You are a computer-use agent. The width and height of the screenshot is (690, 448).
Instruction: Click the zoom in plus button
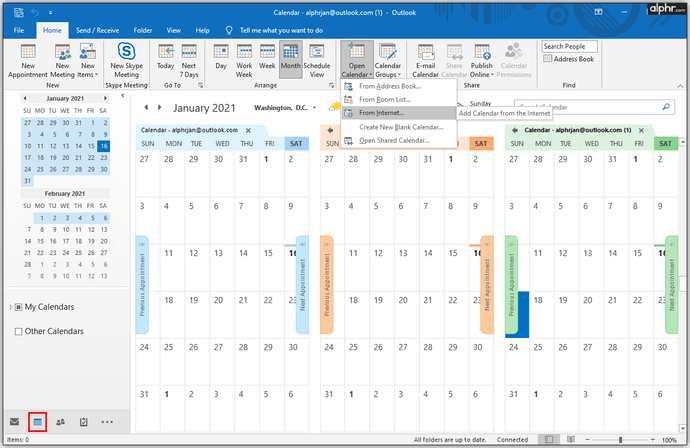tap(653, 440)
